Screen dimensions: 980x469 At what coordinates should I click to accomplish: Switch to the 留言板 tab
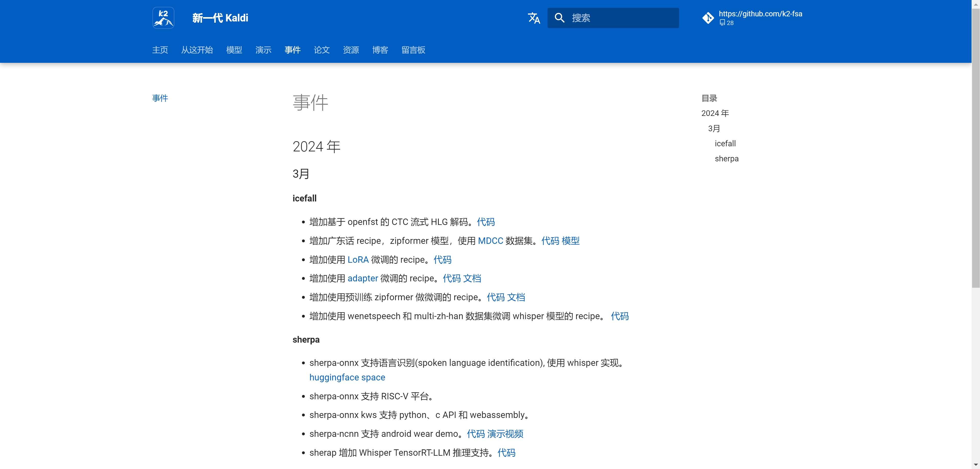pos(413,50)
